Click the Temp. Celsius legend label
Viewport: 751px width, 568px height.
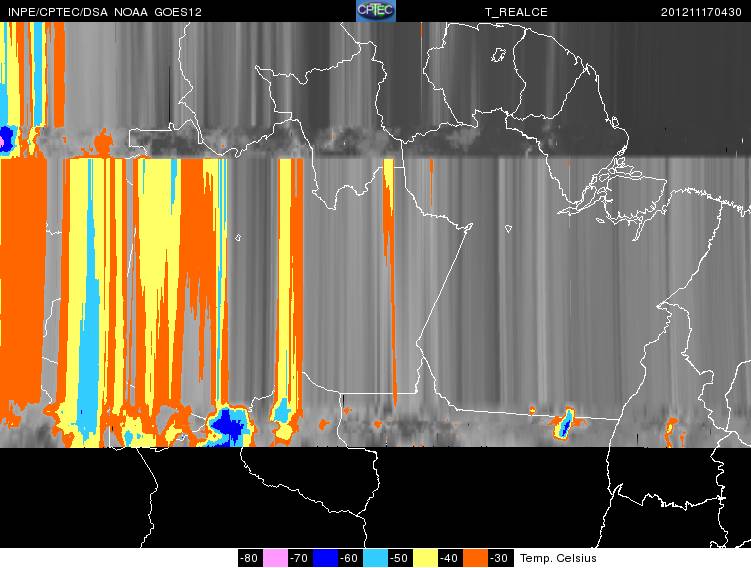tap(558, 558)
